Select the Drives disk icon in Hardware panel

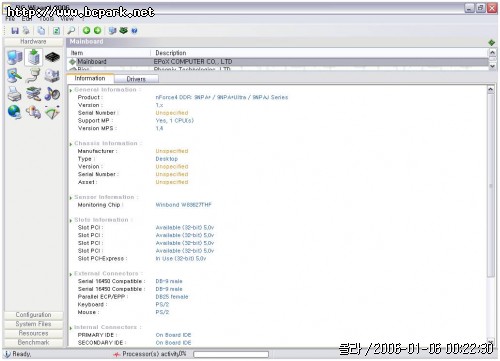(52, 76)
